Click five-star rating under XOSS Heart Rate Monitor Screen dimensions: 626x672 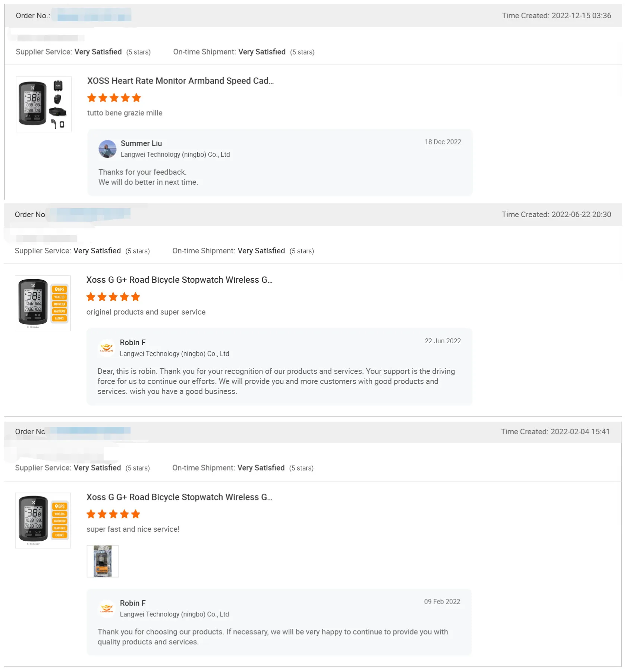click(x=114, y=98)
